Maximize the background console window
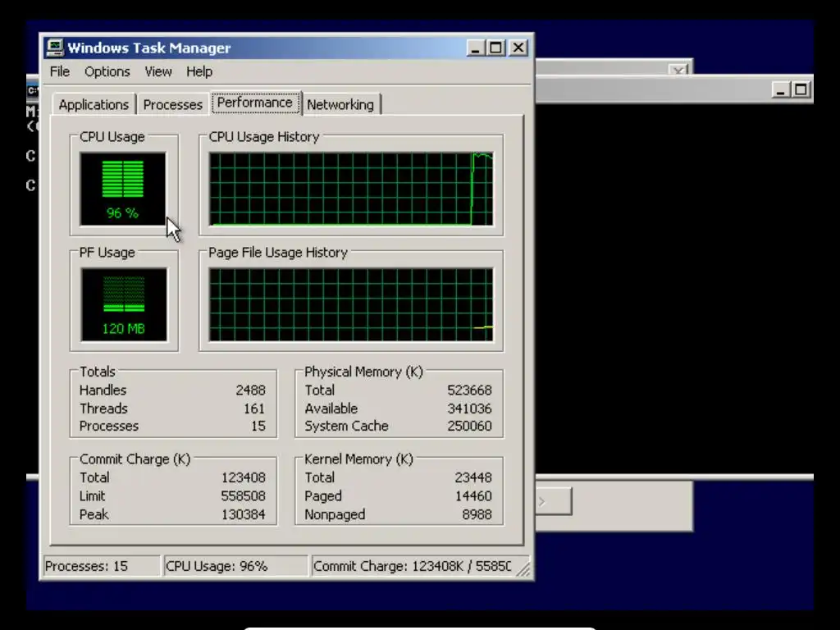The height and width of the screenshot is (630, 840). pyautogui.click(x=801, y=90)
